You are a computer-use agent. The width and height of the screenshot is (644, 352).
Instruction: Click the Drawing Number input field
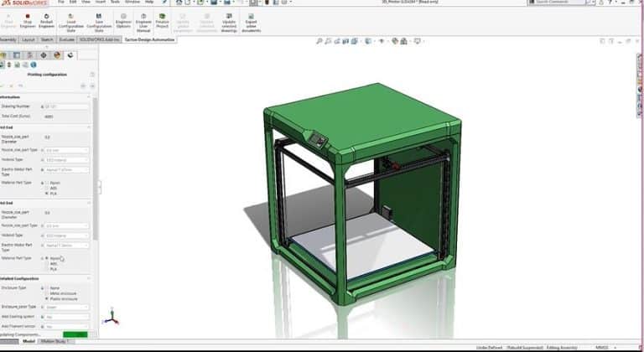click(66, 106)
